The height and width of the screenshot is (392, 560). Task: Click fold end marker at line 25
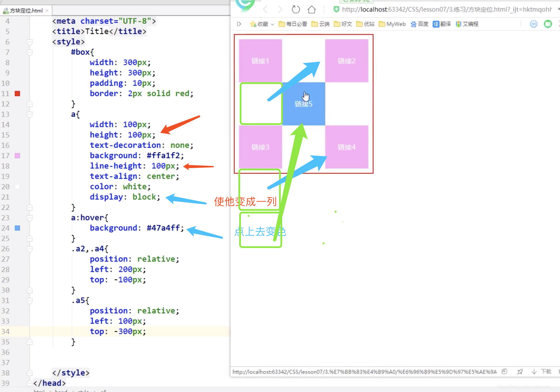pyautogui.click(x=30, y=238)
